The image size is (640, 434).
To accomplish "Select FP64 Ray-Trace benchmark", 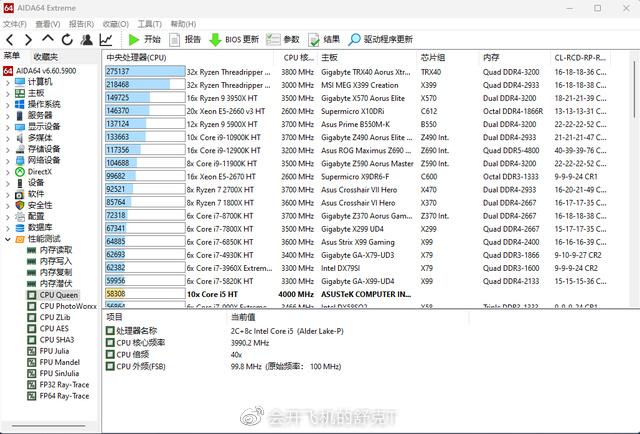I will point(64,396).
